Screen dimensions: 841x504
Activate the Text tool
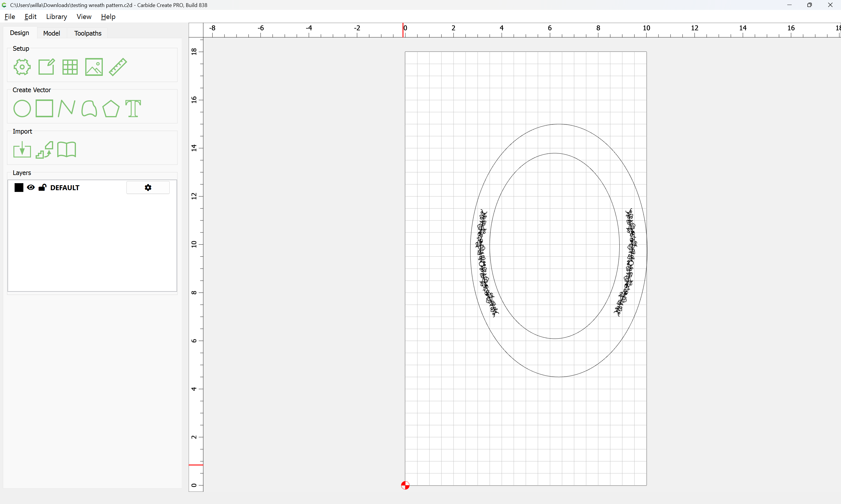[133, 109]
